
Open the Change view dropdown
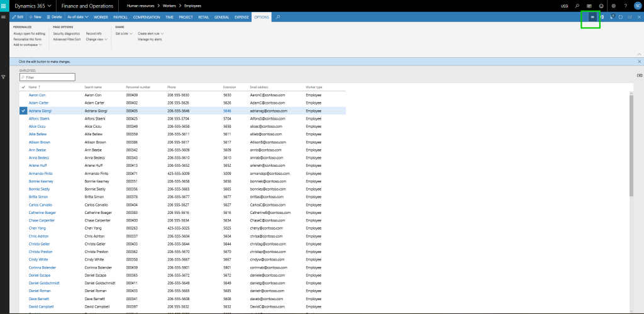[x=96, y=40]
